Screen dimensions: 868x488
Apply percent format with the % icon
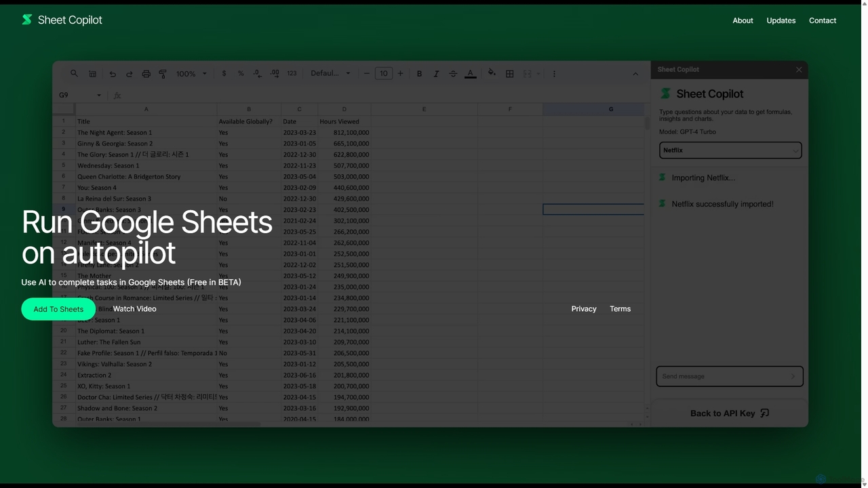[x=241, y=73]
